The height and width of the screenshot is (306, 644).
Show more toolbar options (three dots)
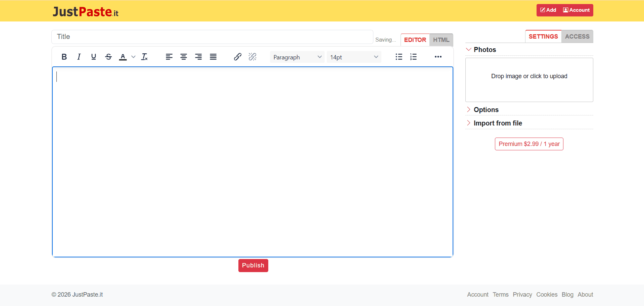point(438,57)
